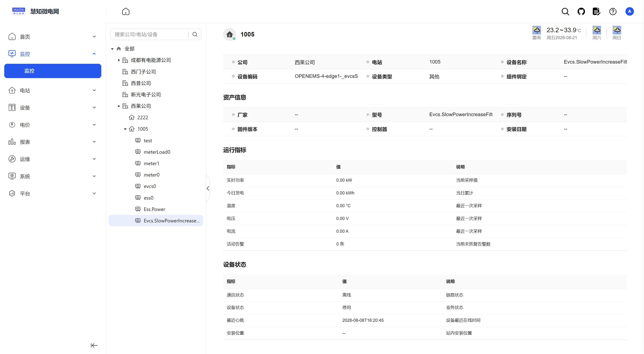Click the 电价 sidebar price icon
The height and width of the screenshot is (354, 644).
point(12,125)
